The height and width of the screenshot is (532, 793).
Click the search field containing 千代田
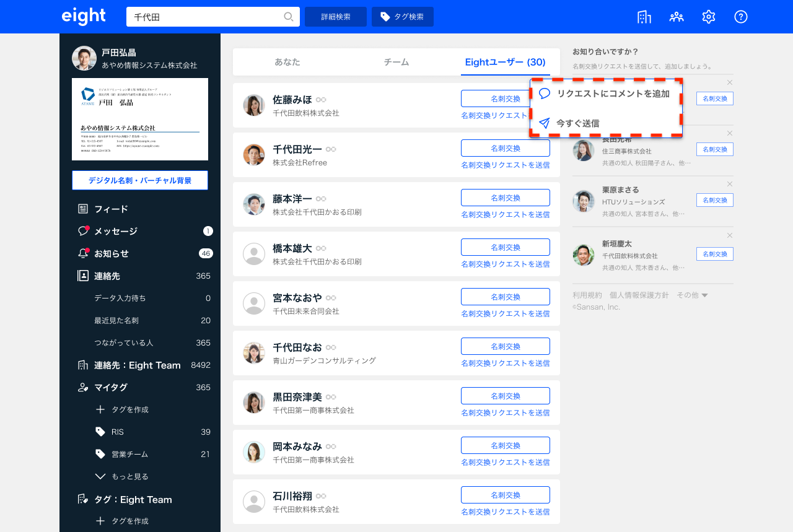pyautogui.click(x=204, y=17)
